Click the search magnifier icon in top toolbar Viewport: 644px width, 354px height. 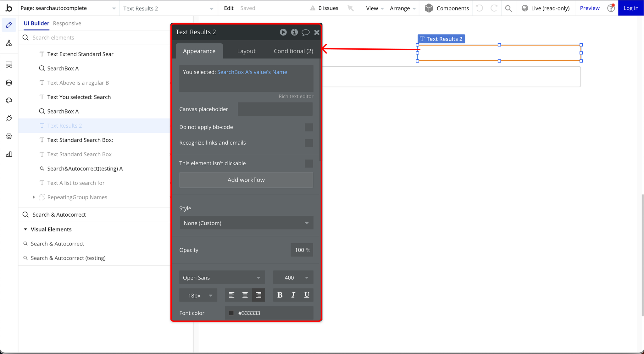click(508, 8)
